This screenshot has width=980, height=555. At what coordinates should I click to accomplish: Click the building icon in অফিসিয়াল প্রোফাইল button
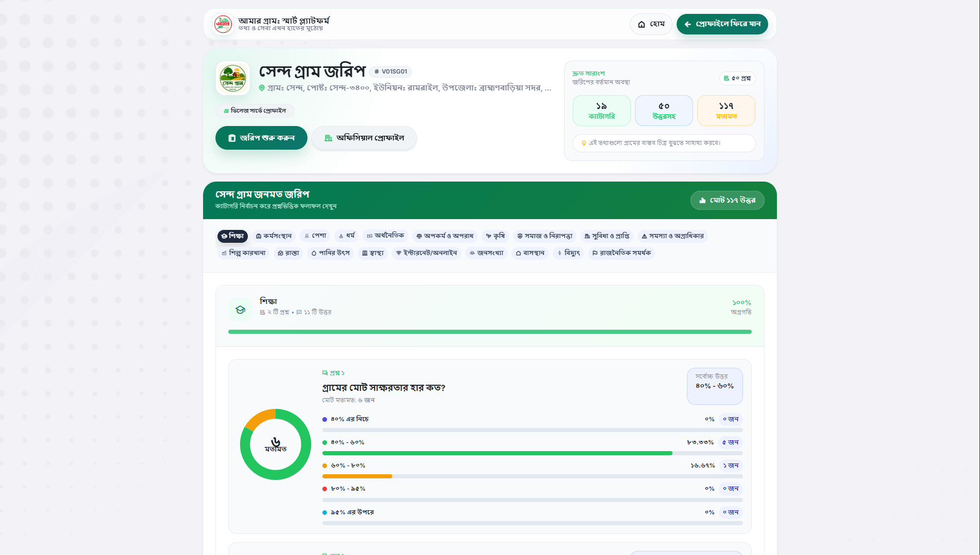point(328,138)
